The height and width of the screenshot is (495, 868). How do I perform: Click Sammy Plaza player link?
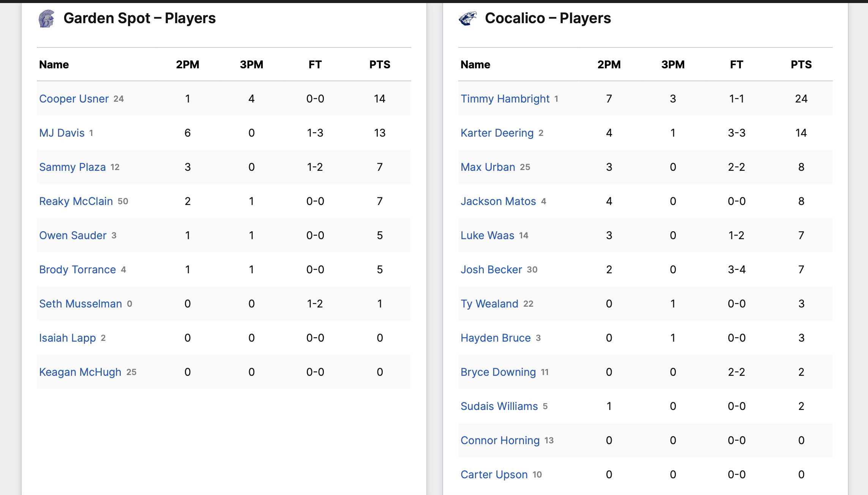(72, 167)
